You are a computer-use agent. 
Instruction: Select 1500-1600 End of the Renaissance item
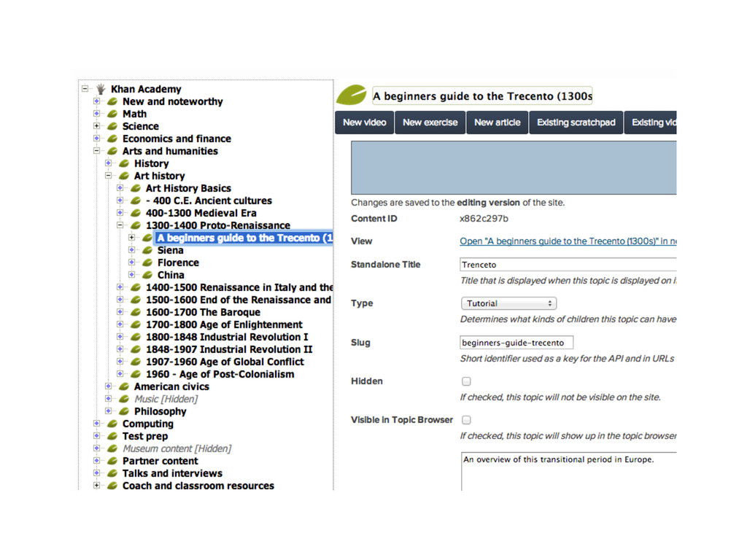pyautogui.click(x=239, y=300)
